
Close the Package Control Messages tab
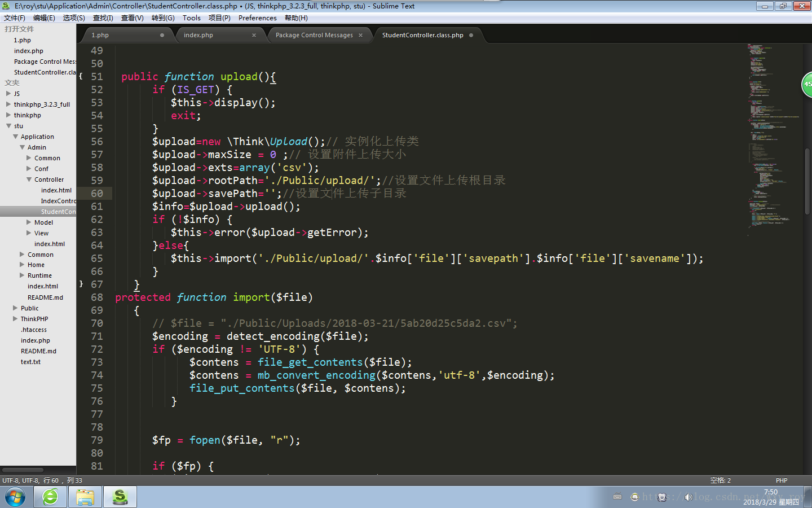[x=361, y=35]
